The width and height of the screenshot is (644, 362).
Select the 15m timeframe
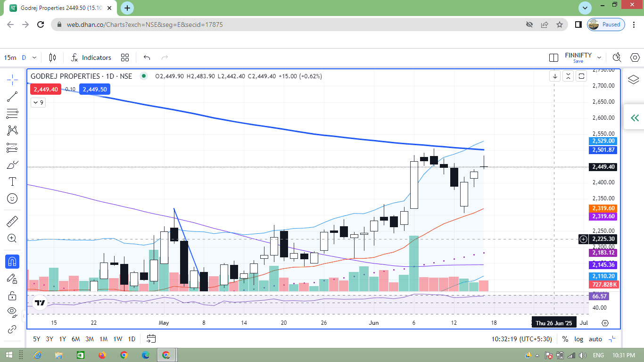tap(10, 58)
